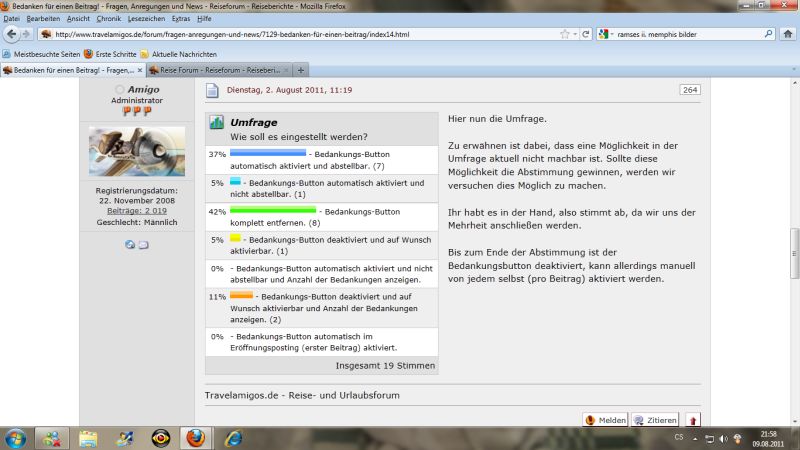Click into the URL address field
The image size is (800, 450).
click(x=300, y=34)
